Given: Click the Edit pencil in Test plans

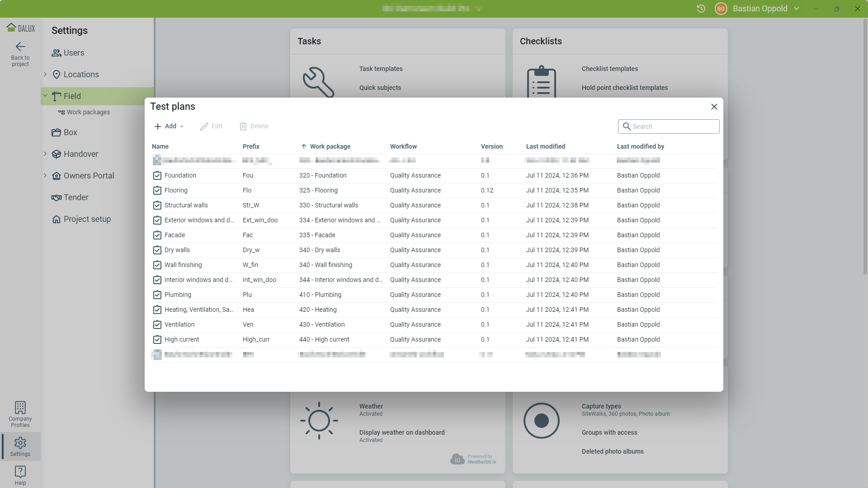Looking at the screenshot, I should (212, 127).
